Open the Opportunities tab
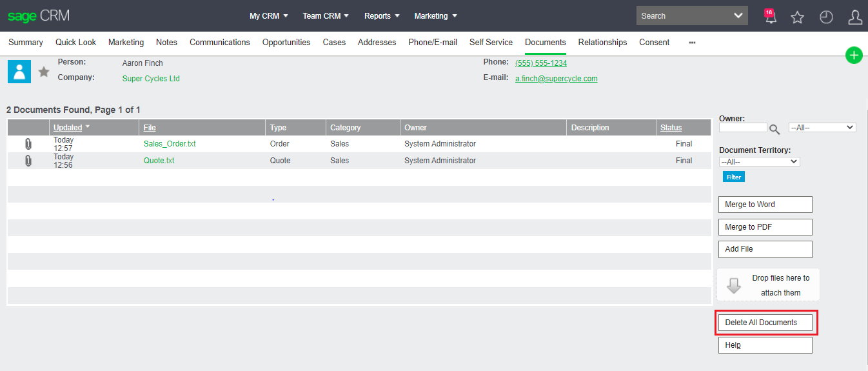This screenshot has height=371, width=868. (286, 43)
